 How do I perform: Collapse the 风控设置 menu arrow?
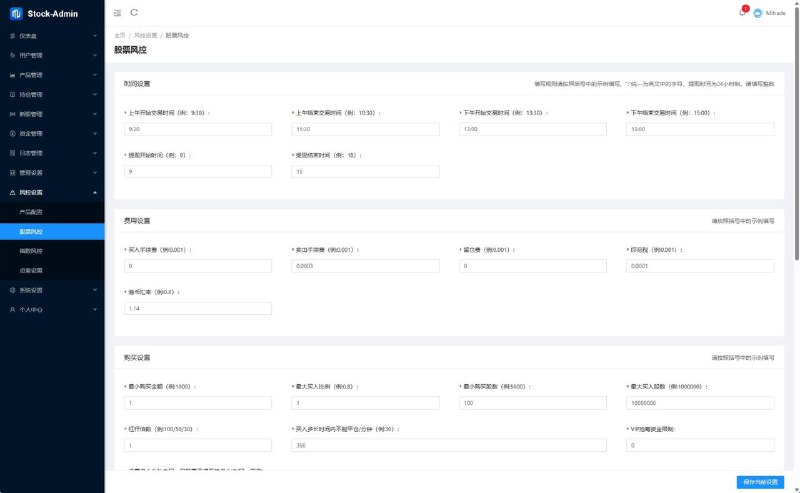94,192
